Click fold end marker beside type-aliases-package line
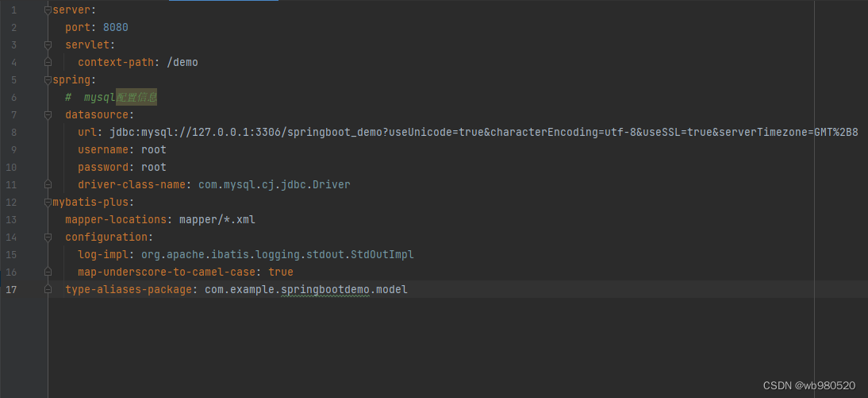868x398 pixels. pyautogui.click(x=48, y=289)
